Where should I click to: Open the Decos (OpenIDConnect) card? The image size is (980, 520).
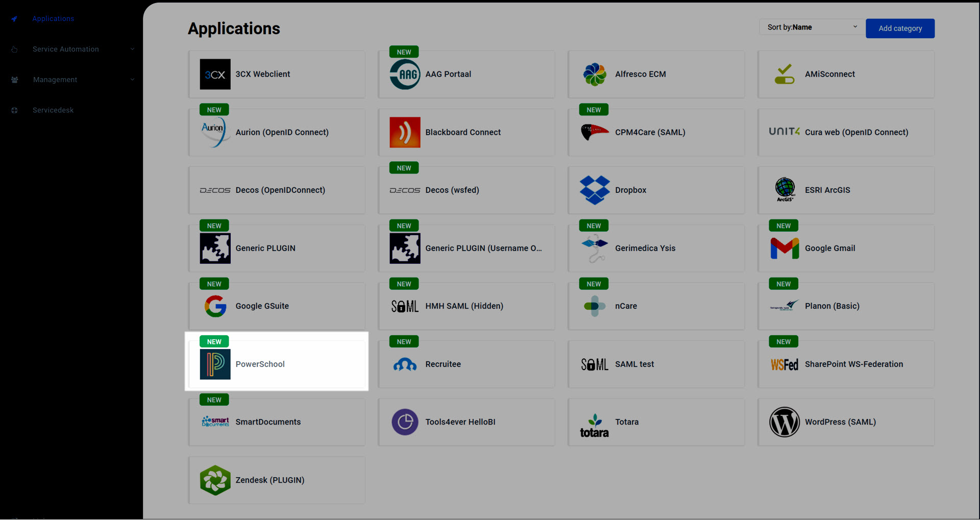point(277,190)
